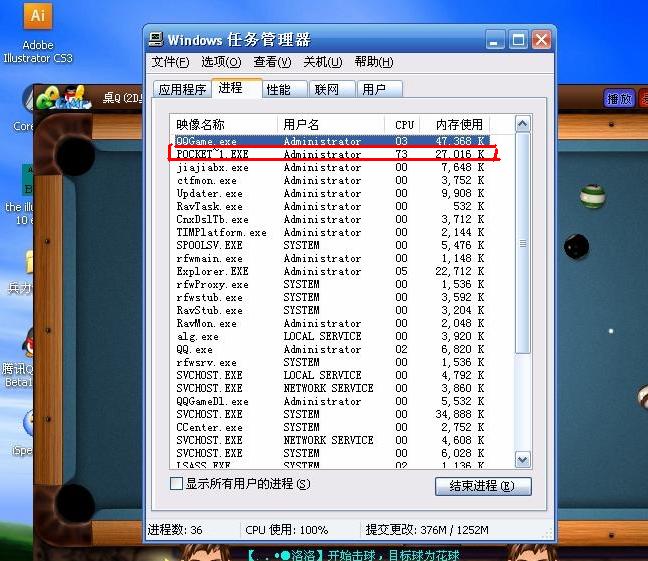Select the Explorer.EXE process row
648x561 pixels.
[330, 271]
